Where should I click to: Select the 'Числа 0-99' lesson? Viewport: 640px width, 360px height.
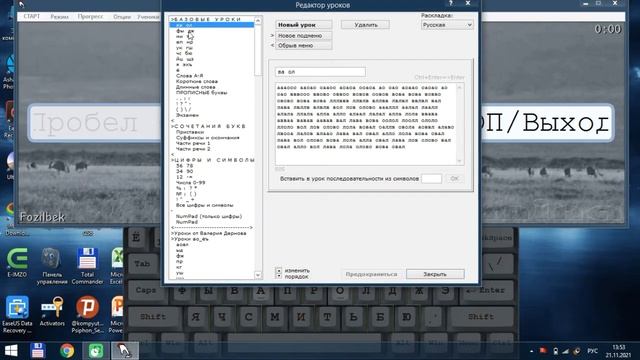tap(191, 182)
